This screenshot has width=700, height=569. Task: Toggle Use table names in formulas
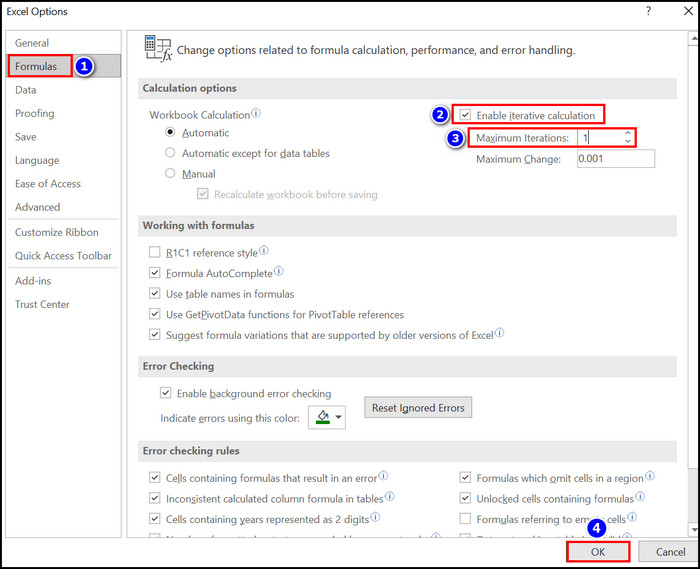(154, 293)
